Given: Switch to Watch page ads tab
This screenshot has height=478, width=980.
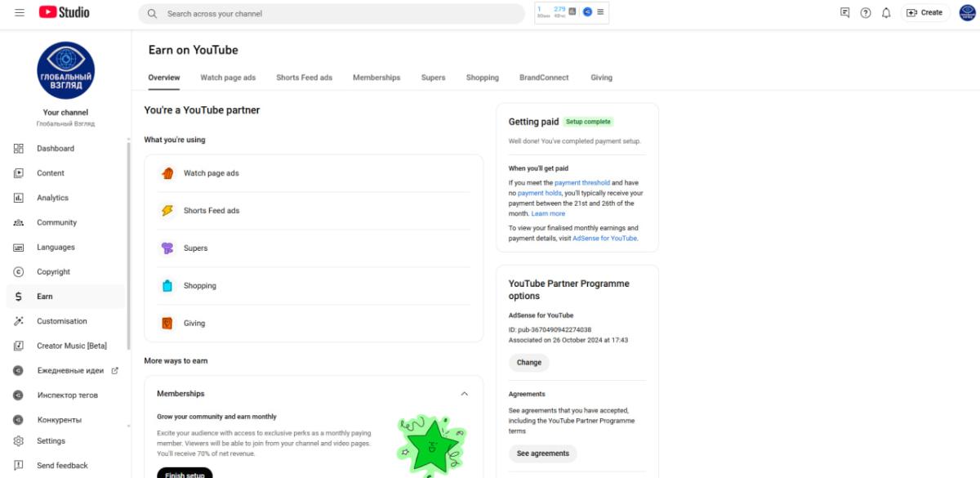Looking at the screenshot, I should coord(228,78).
